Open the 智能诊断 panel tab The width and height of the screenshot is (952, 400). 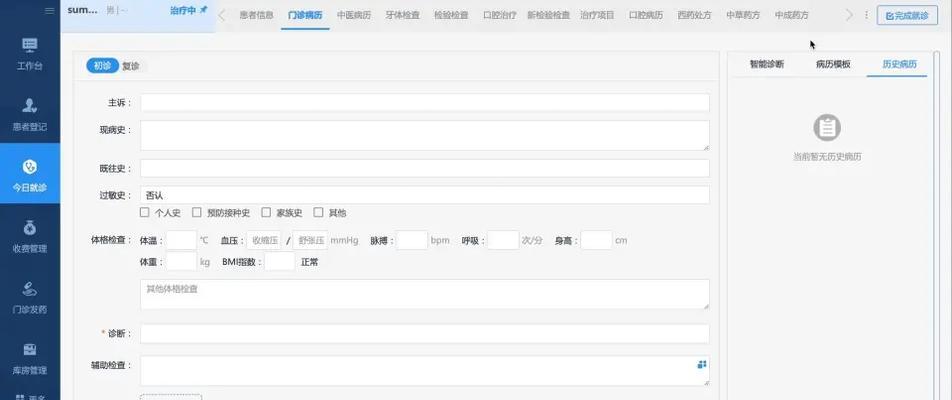(x=767, y=64)
